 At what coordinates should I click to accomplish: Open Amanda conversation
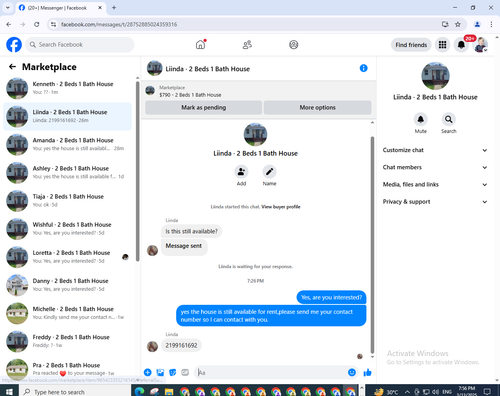(68, 145)
